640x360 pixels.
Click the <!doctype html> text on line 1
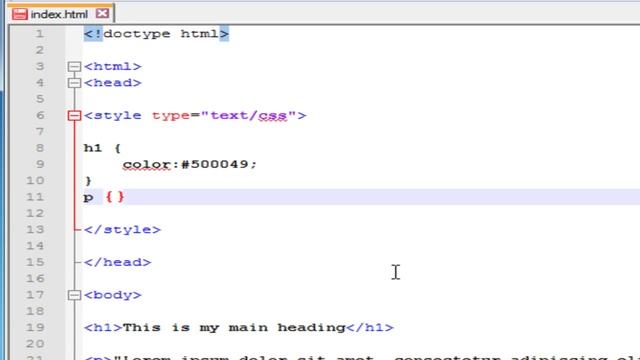(x=156, y=34)
